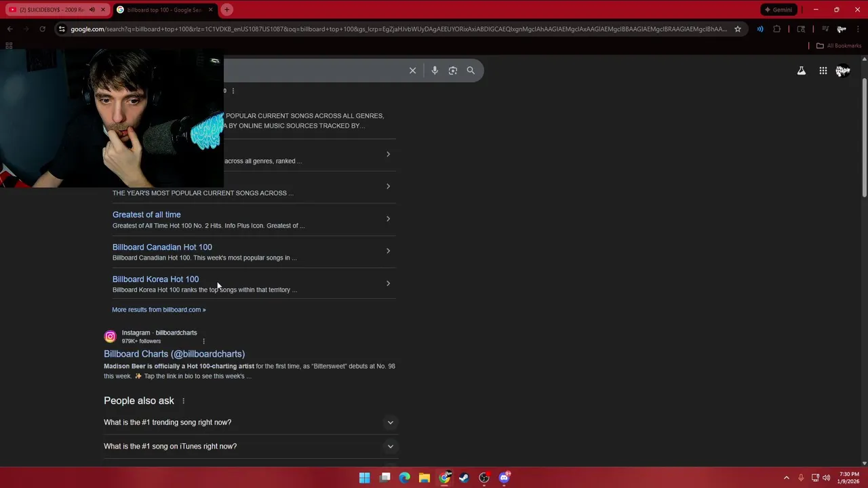The height and width of the screenshot is (488, 868).
Task: Open the Billboard Canadian Hot 100 link
Action: click(162, 247)
